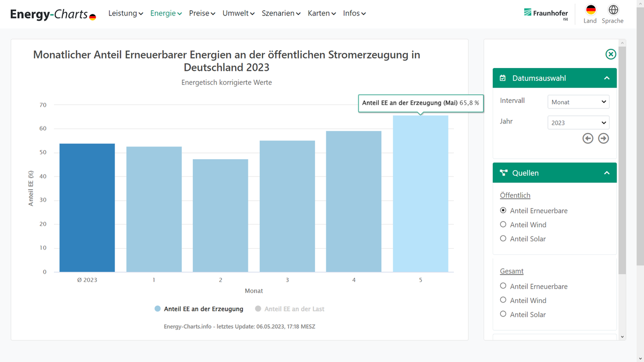Open the Fraunhofer ISE logo link
Screen dimensions: 644x362
pos(546,14)
